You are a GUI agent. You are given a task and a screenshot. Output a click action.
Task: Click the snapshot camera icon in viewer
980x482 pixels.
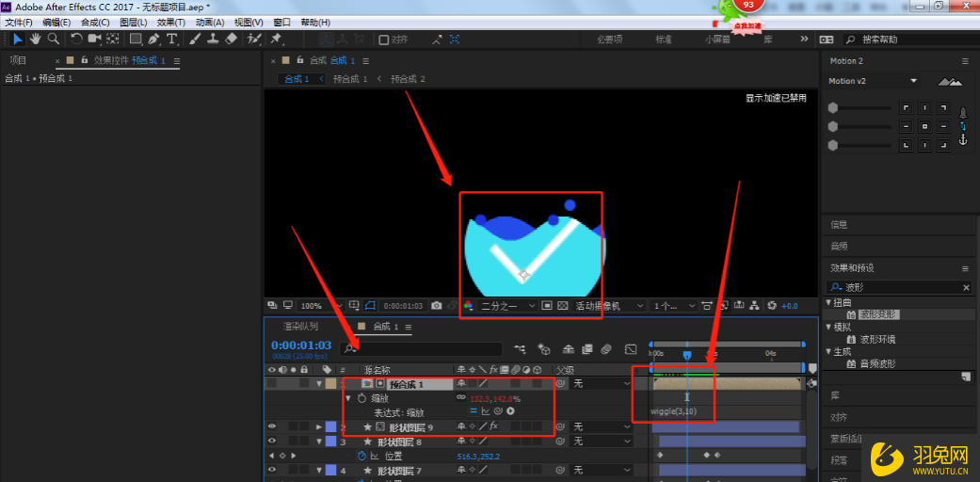point(436,306)
